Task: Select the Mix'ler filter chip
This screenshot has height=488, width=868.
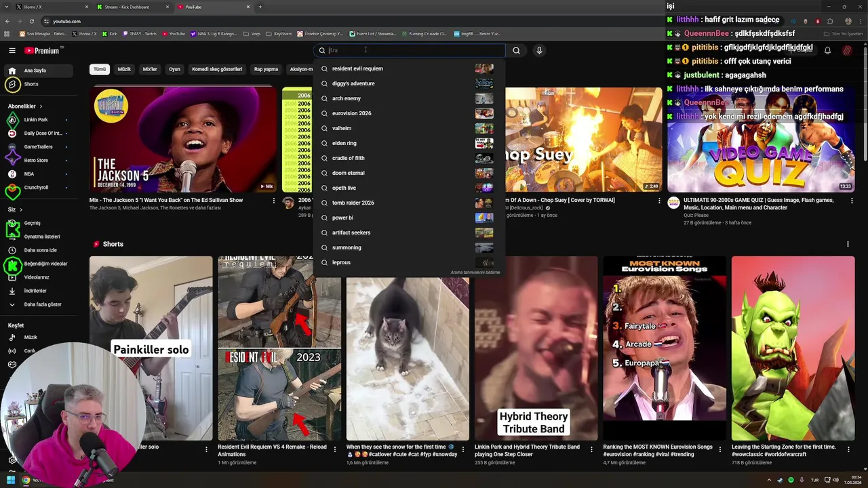Action: pyautogui.click(x=150, y=69)
